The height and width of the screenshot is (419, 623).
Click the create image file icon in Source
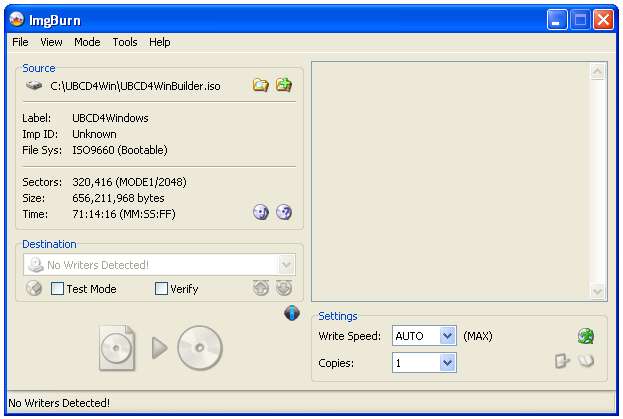pos(284,85)
